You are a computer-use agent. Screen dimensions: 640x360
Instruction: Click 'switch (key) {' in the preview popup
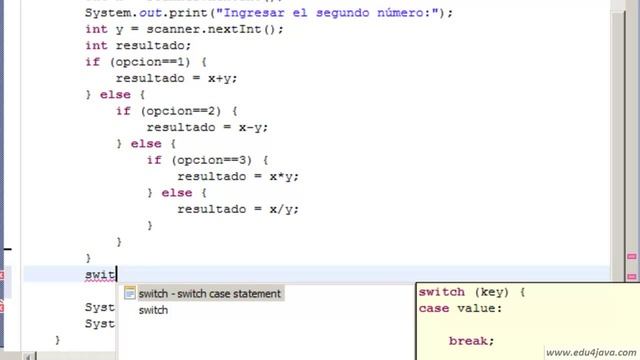[x=472, y=292]
